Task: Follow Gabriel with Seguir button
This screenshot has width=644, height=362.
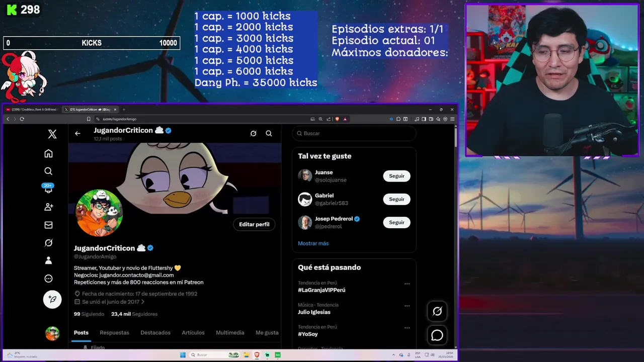Action: point(396,199)
